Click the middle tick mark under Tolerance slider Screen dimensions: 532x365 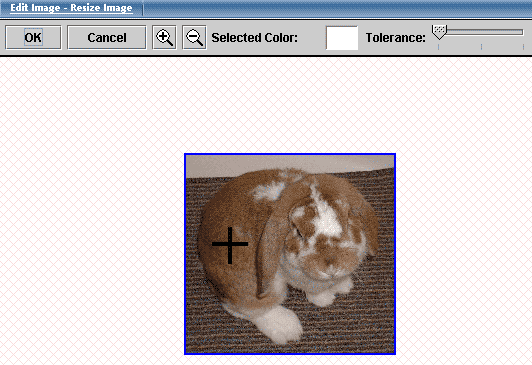[x=481, y=47]
